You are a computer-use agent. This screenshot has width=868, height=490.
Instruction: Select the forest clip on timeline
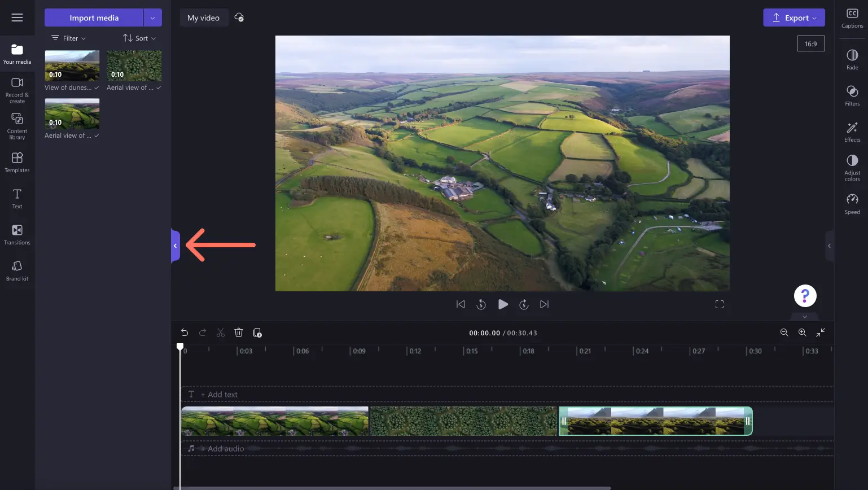pos(463,421)
